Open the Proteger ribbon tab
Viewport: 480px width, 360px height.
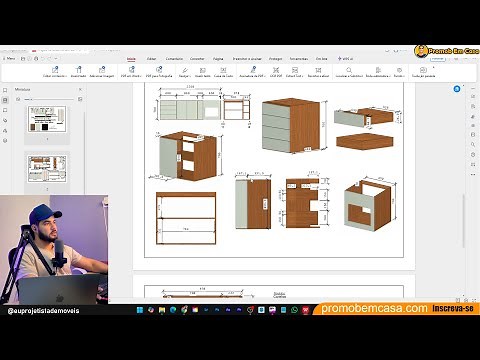click(x=276, y=59)
